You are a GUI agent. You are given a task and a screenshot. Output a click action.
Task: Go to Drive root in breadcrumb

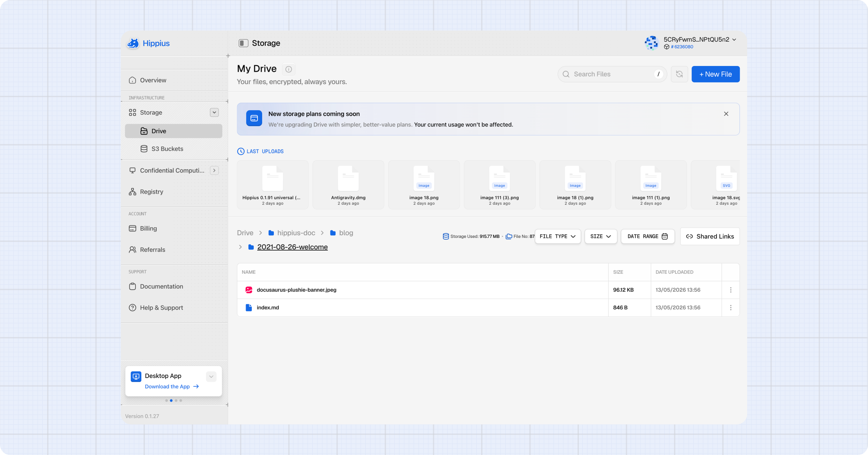245,233
